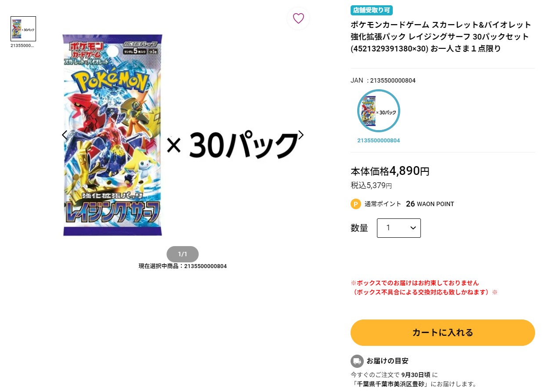Click the 本体価格4,890円 price text
Viewport: 554px width, 392px height.
(x=390, y=171)
